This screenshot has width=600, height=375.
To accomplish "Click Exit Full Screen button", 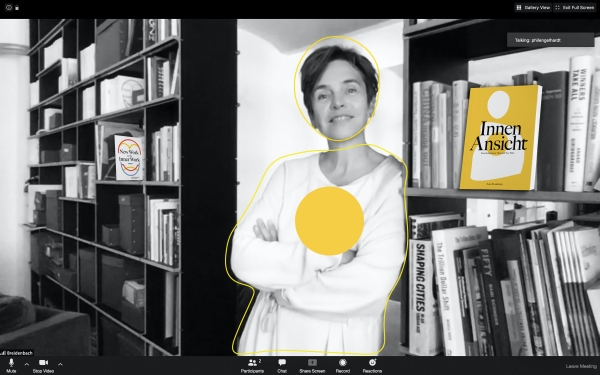I will (575, 7).
